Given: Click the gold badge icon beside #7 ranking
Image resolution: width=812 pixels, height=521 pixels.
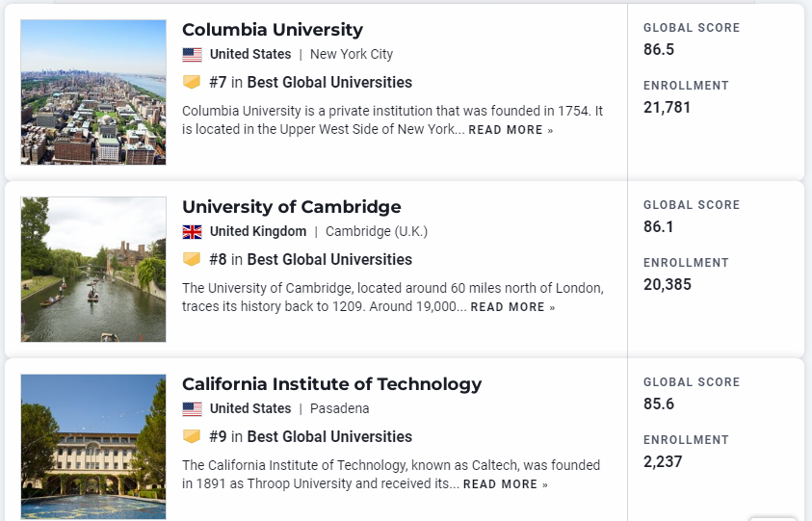Looking at the screenshot, I should coord(192,82).
